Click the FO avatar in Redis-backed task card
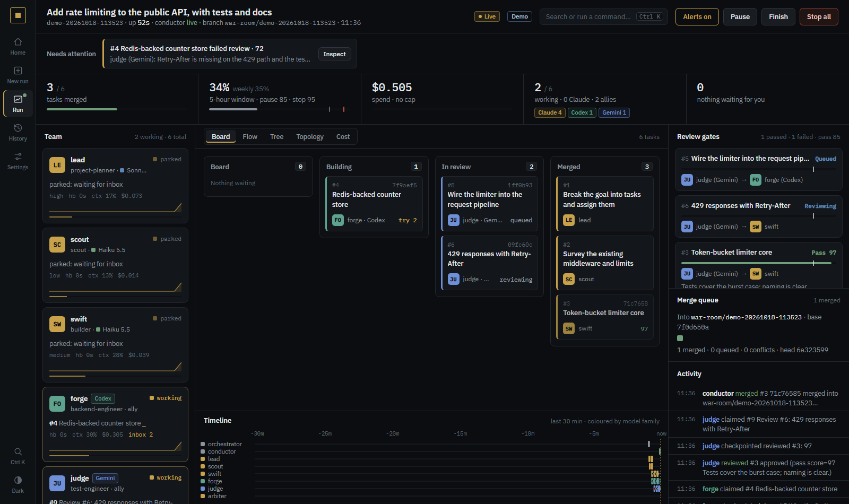Screen dimensions: 849x504 338,220
